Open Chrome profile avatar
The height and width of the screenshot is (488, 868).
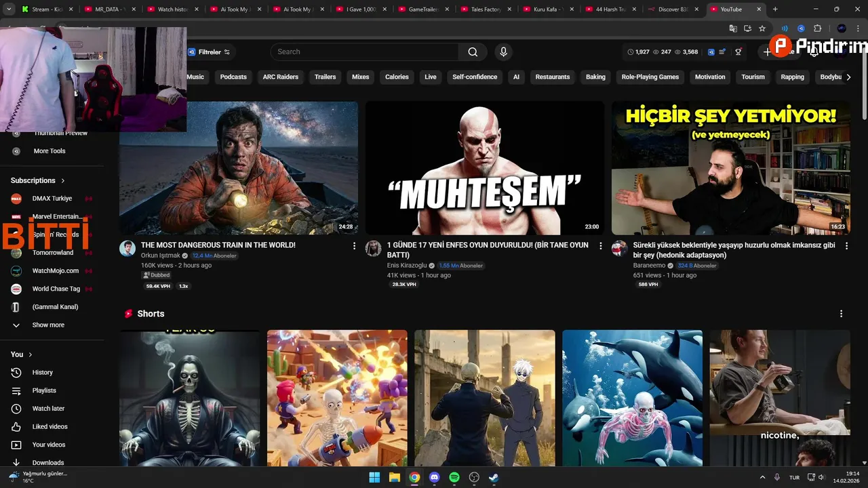(x=842, y=28)
